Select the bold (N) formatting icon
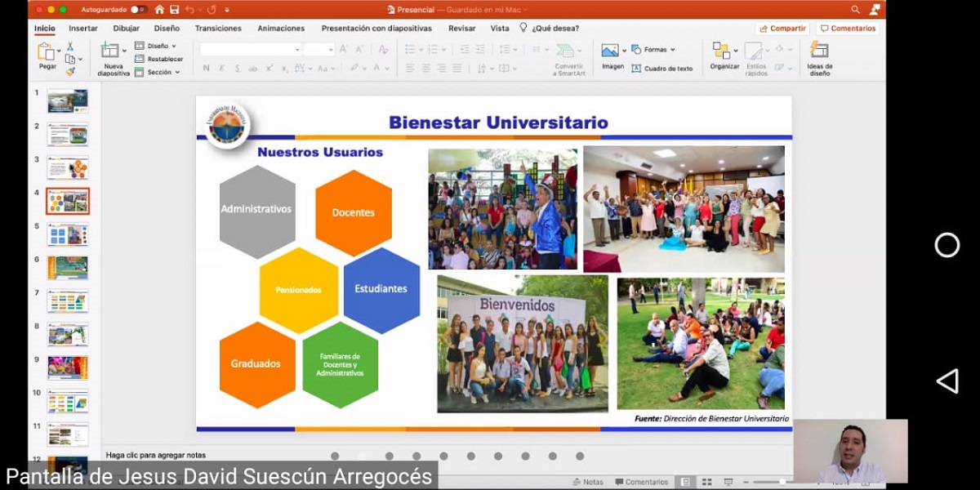Viewport: 980px width, 490px height. pos(207,67)
